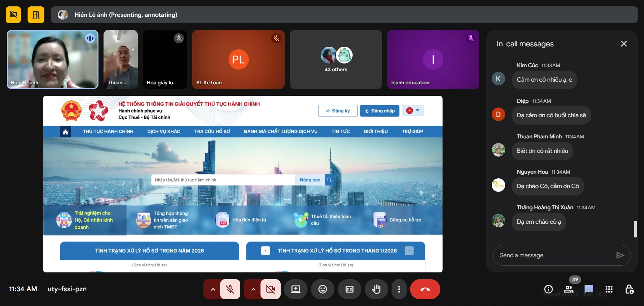644x306 pixels.
Task: Toggle the muted microphone button
Action: click(230, 289)
